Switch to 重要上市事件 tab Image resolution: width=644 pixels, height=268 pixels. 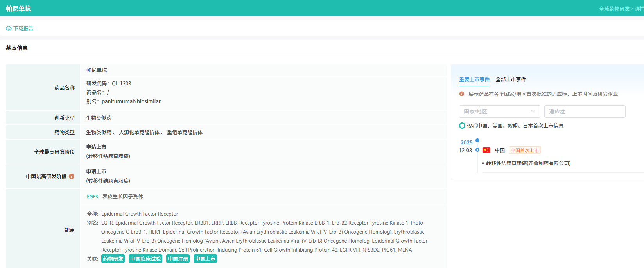474,79
